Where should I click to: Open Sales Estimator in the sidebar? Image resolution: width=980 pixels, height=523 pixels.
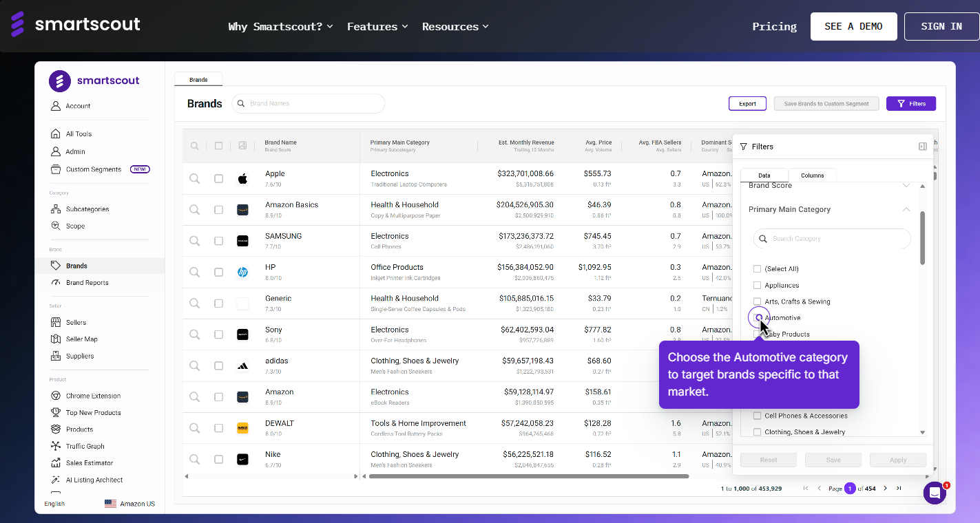tap(90, 463)
